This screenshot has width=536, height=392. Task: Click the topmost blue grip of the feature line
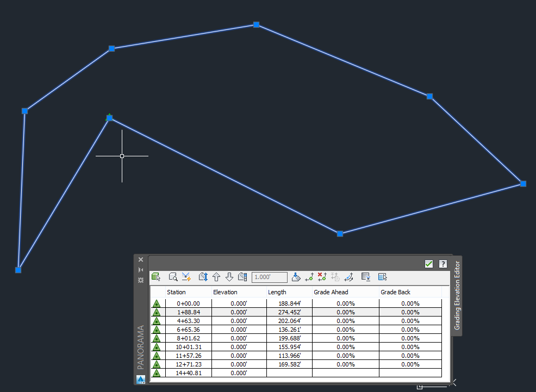[x=257, y=24]
